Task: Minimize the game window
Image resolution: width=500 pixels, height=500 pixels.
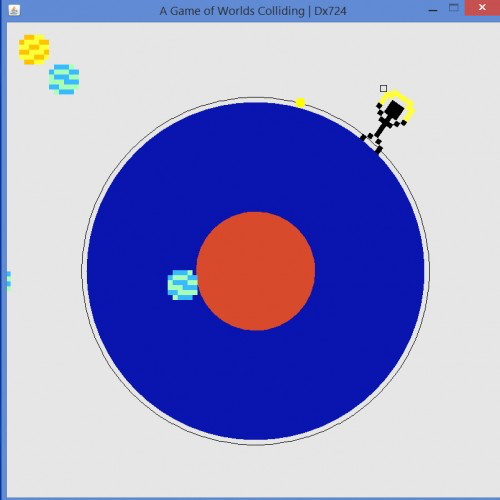Action: click(433, 10)
